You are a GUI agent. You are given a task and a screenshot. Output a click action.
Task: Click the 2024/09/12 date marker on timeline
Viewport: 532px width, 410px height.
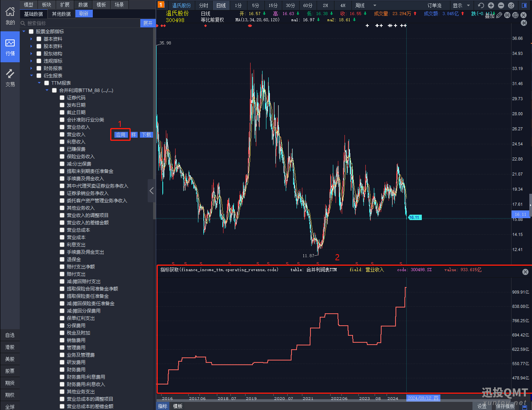[423, 398]
